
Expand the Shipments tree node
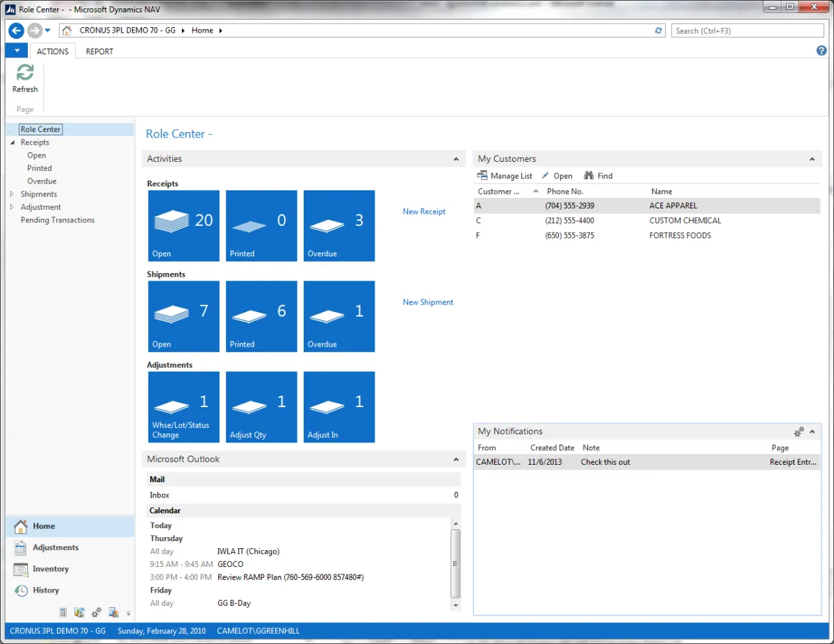12,195
